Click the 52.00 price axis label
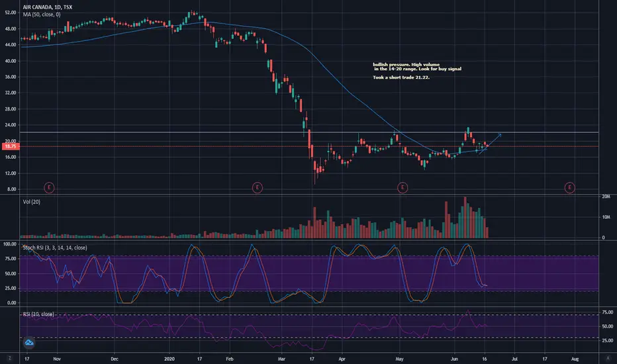 (x=11, y=13)
